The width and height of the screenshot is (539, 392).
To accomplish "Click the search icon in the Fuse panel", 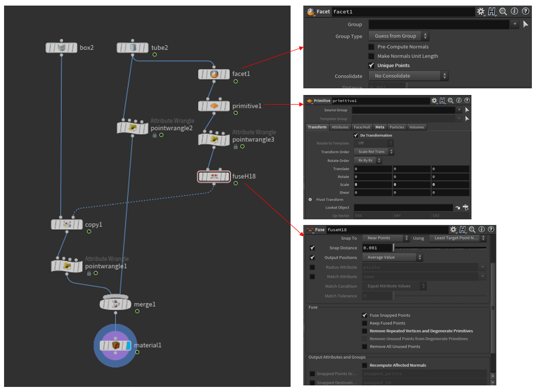I will point(472,230).
